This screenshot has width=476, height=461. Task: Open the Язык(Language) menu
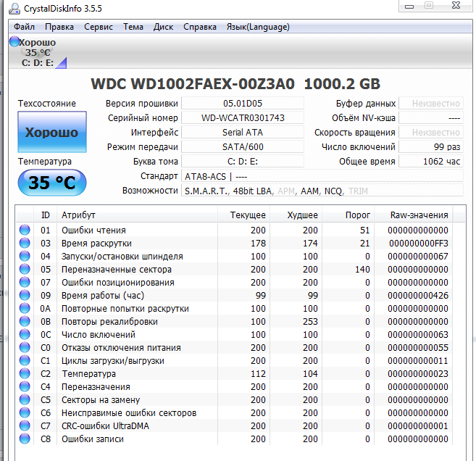(258, 27)
